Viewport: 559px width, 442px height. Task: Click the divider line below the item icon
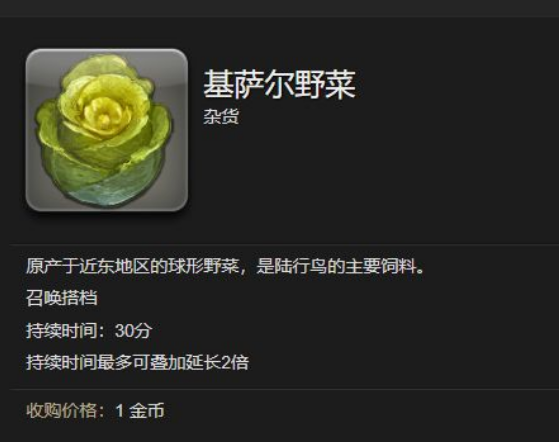coord(284,245)
